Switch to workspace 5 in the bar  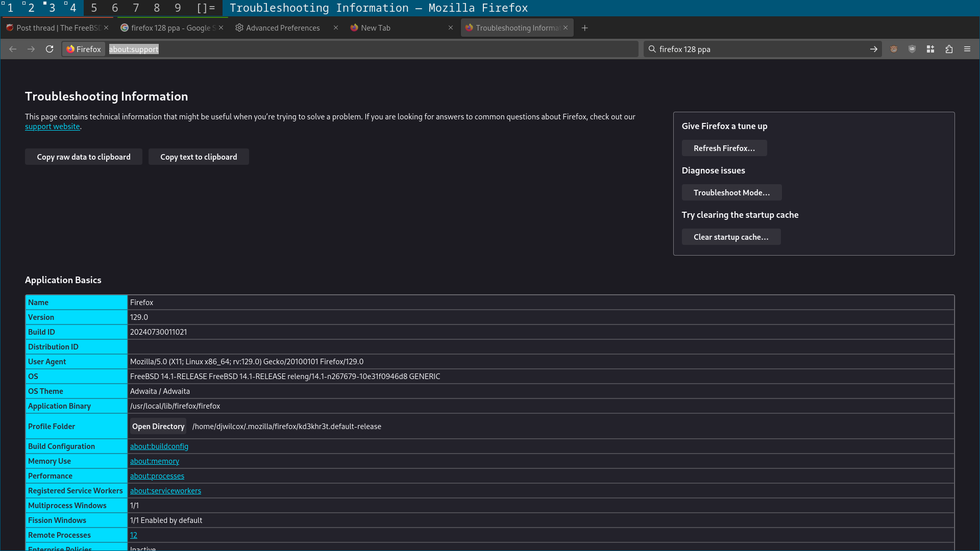click(x=94, y=8)
